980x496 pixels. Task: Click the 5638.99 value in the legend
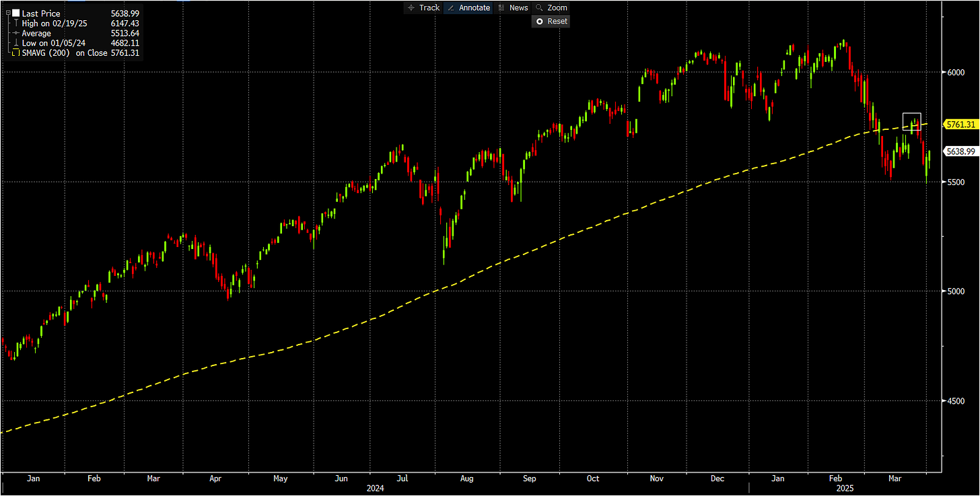point(125,13)
